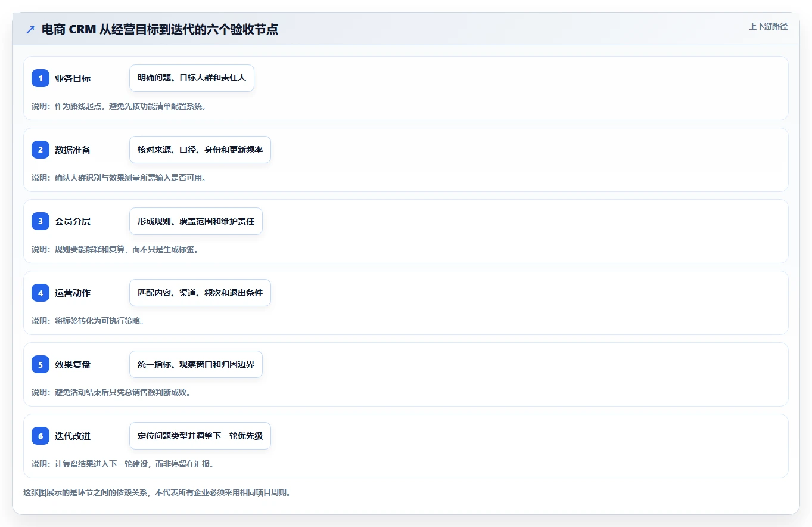Click the 形成规则、覆盖范围和维护责任 chip
Image resolution: width=812 pixels, height=527 pixels.
(x=196, y=221)
